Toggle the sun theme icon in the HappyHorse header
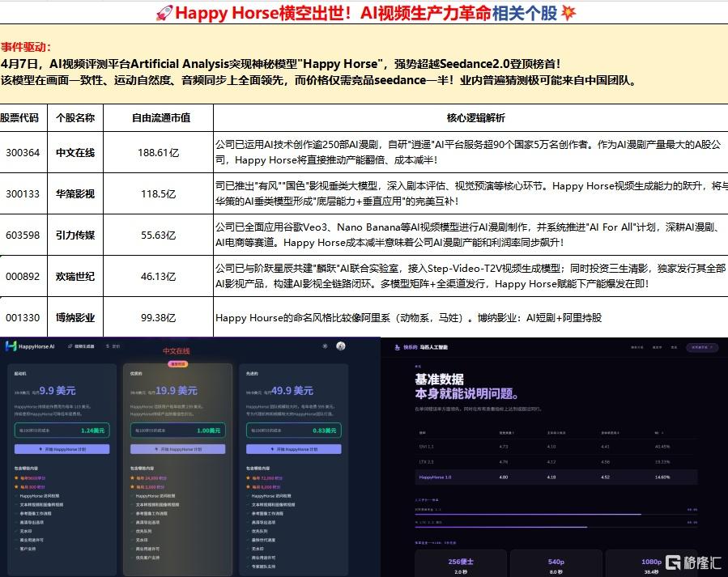 (x=325, y=346)
